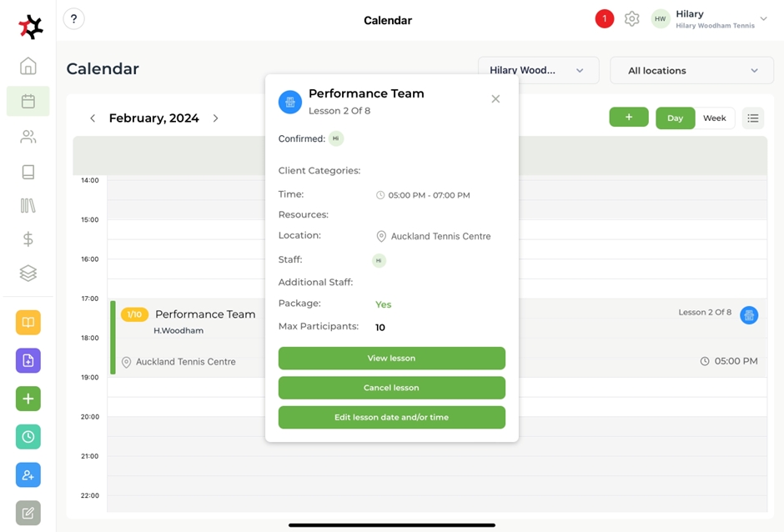The image size is (784, 532).
Task: Switch calendar to Week view
Action: click(x=715, y=118)
